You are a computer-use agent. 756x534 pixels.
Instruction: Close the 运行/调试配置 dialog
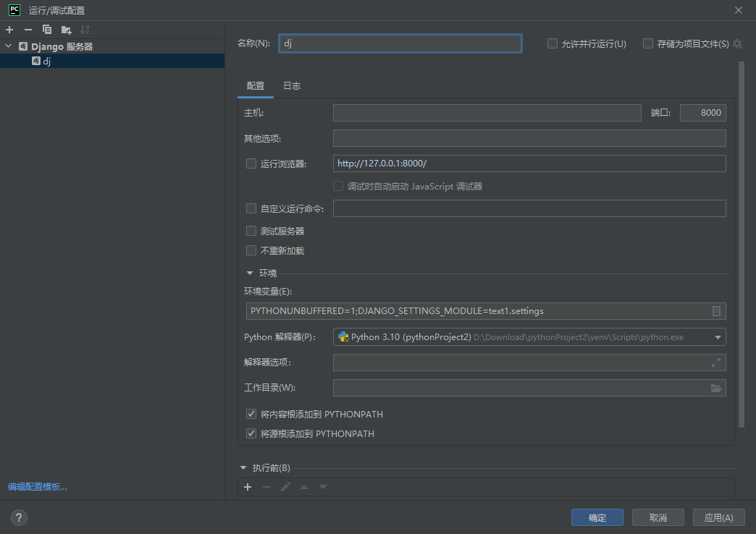(738, 10)
